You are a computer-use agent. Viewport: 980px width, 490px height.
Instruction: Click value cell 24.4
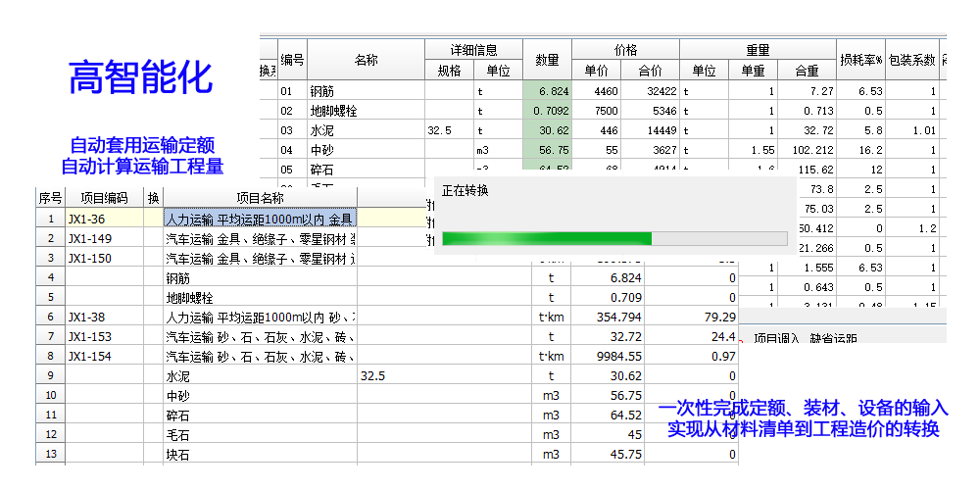[691, 336]
